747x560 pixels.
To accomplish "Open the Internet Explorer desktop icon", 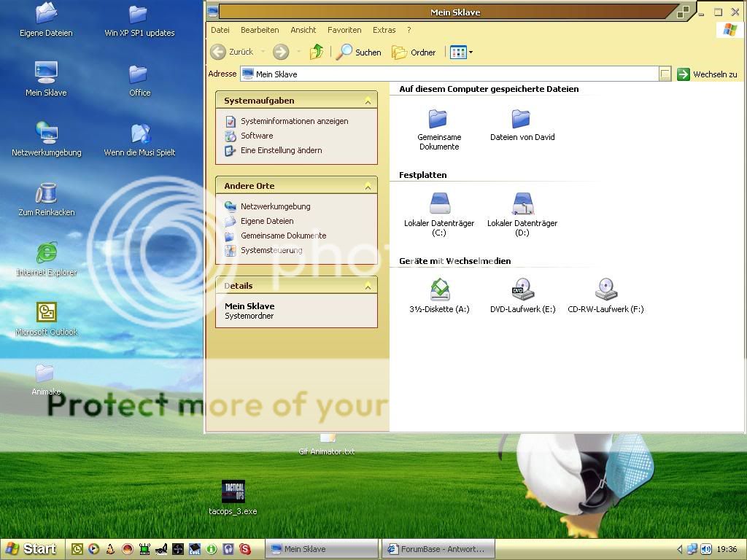I will 46,253.
